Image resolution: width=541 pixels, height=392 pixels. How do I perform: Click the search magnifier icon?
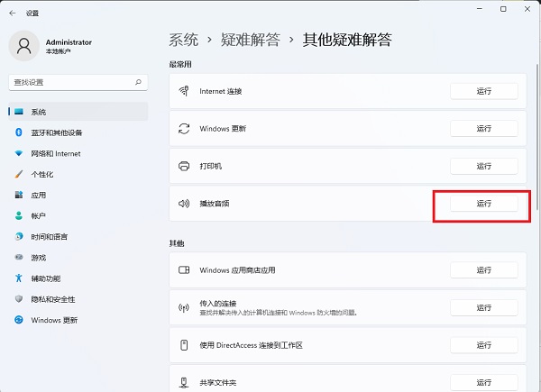pyautogui.click(x=138, y=82)
